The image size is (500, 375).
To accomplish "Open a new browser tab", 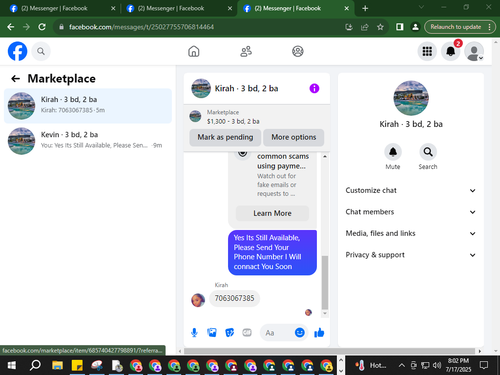I will (365, 8).
